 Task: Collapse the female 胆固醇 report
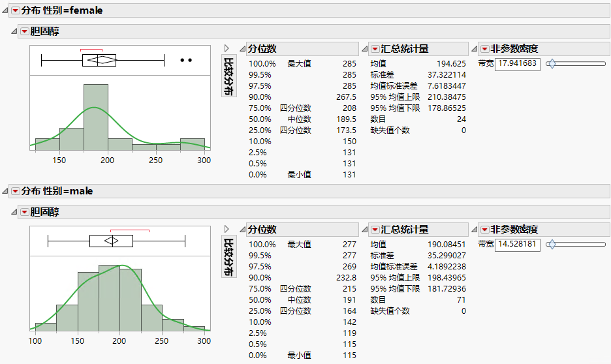(x=14, y=31)
